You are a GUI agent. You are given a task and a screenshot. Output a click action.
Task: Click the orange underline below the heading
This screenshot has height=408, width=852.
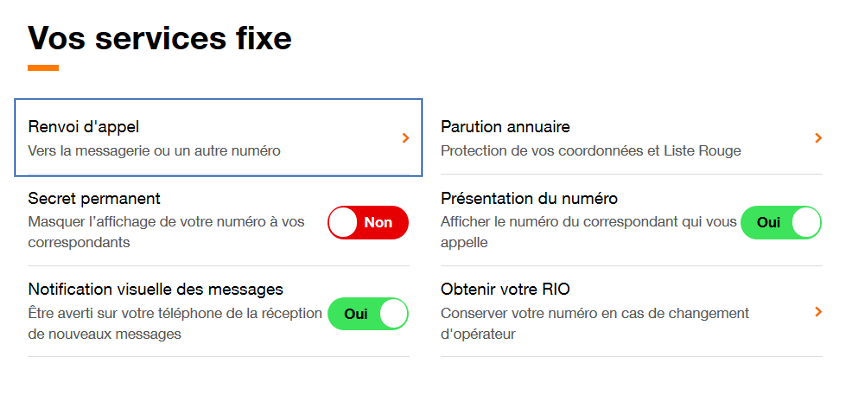tap(43, 68)
